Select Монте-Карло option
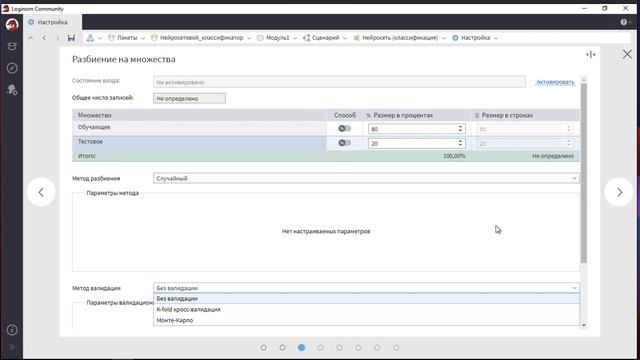640x360 pixels. (x=366, y=320)
